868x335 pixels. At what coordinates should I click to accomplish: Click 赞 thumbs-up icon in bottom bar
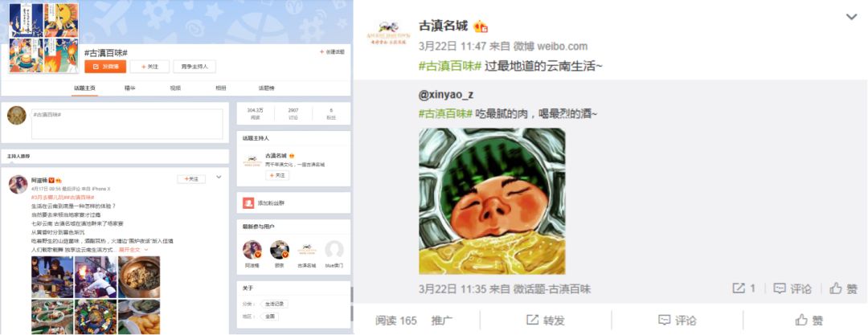coord(801,320)
